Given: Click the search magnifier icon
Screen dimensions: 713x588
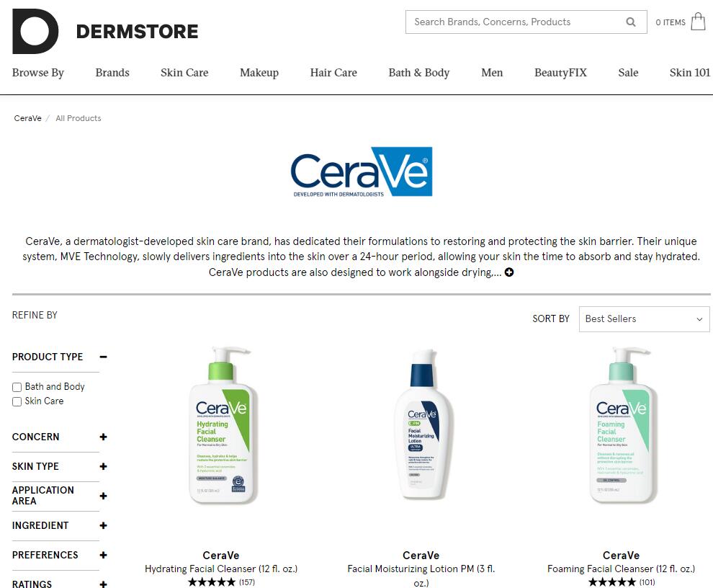Looking at the screenshot, I should coord(631,22).
